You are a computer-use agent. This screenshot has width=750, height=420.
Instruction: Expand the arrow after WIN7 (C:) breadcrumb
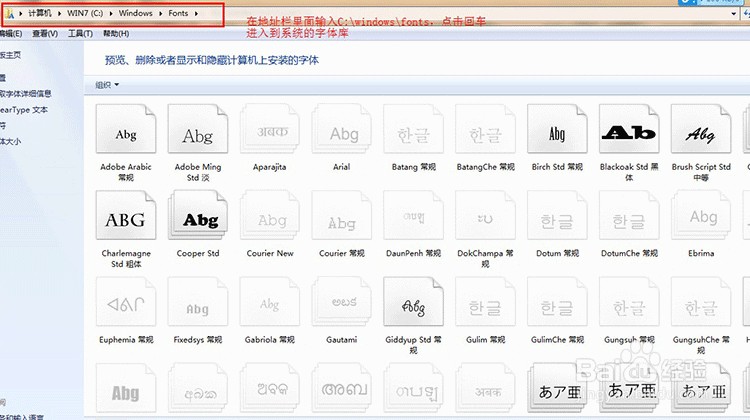tap(111, 13)
